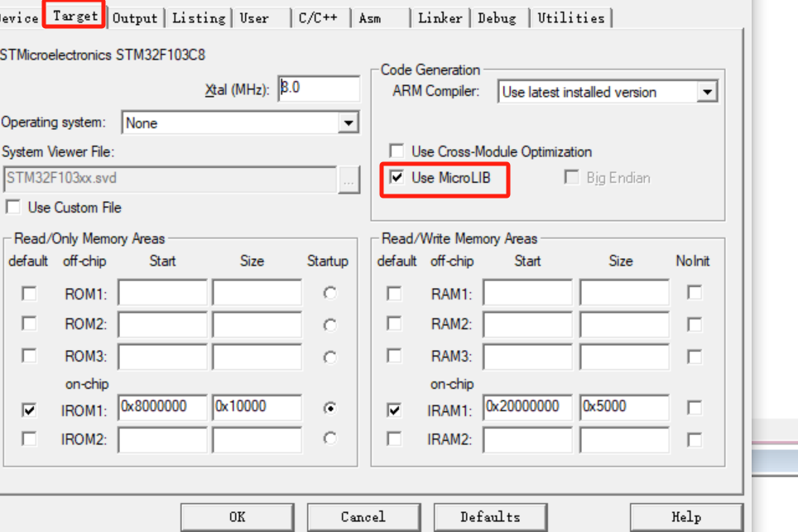Viewport: 798px width, 532px height.
Task: Enable NoInit for IRAM2
Action: click(x=695, y=439)
